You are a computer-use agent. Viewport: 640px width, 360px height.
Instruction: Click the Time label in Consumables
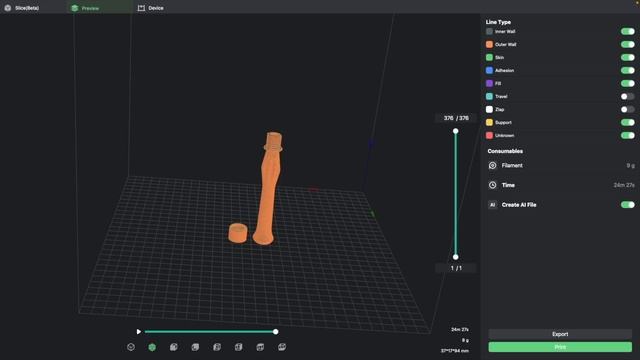click(508, 185)
